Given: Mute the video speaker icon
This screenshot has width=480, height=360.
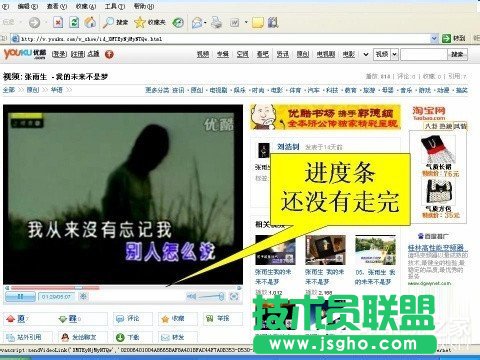Looking at the screenshot, I should click(x=191, y=296).
